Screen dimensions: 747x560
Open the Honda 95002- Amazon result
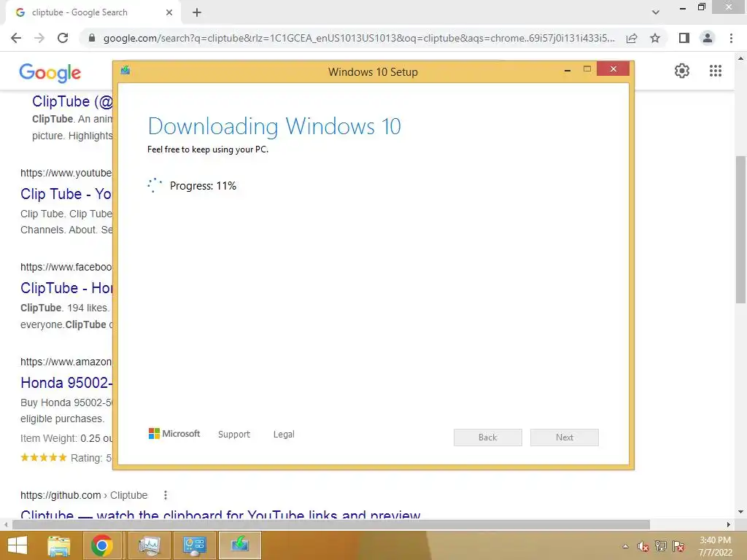coord(66,382)
